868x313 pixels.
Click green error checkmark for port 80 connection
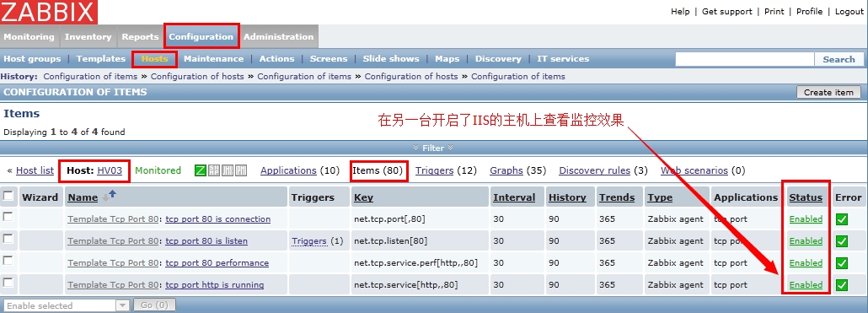pyautogui.click(x=842, y=219)
